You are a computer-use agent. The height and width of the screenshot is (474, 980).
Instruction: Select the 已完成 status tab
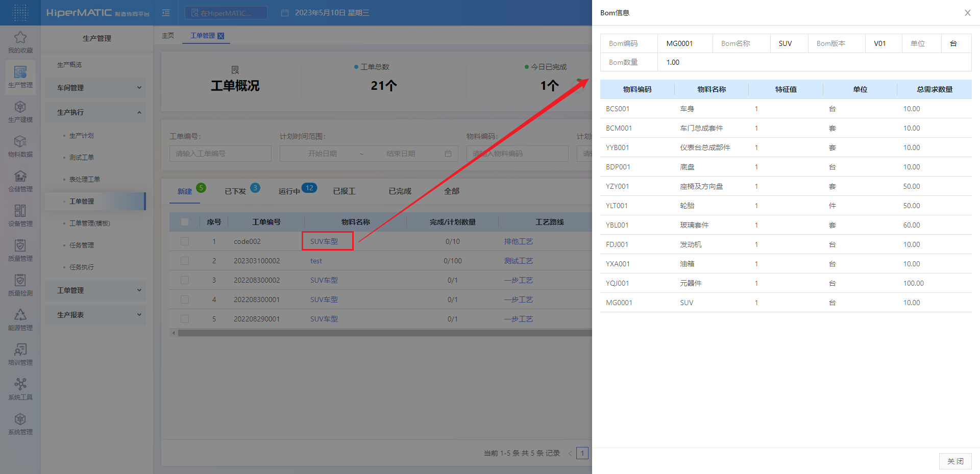pos(400,191)
